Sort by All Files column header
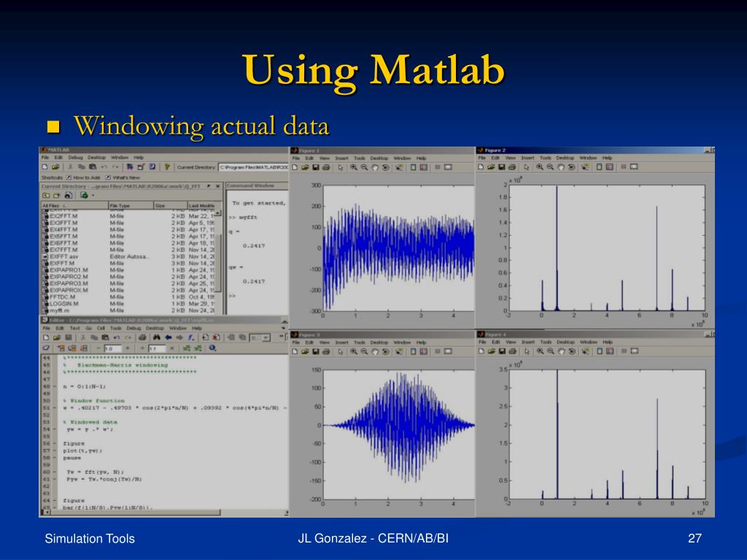This screenshot has height=560, width=747. click(75, 205)
